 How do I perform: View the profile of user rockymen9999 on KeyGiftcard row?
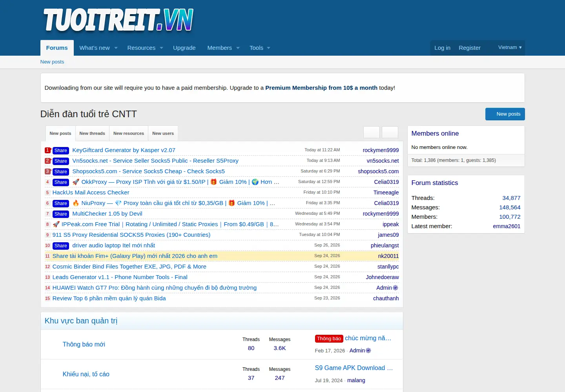click(381, 150)
